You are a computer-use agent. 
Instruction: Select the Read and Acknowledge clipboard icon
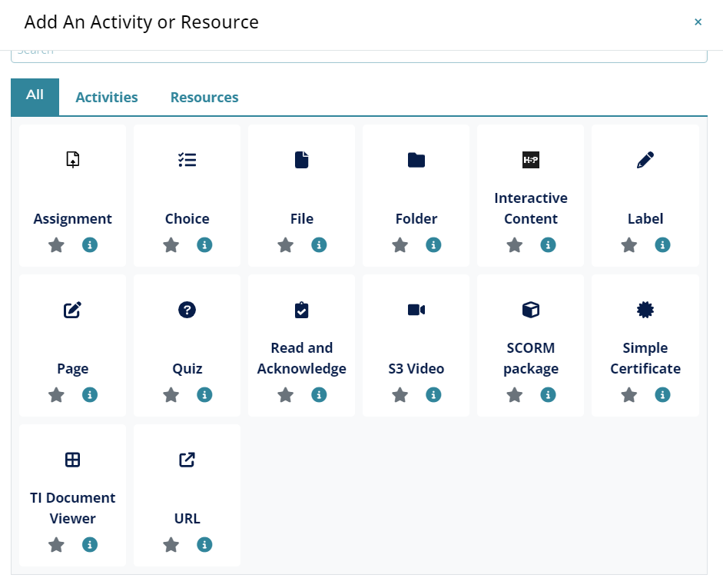(302, 310)
